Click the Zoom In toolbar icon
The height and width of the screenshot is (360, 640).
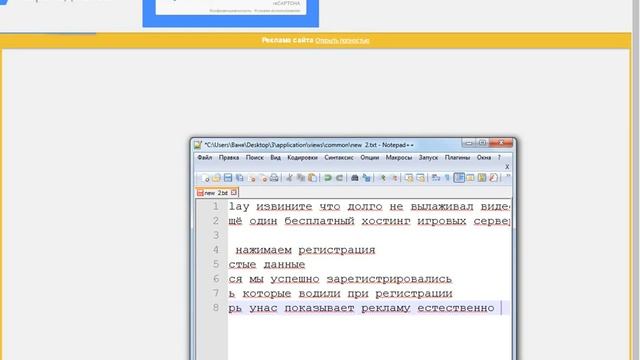pyautogui.click(x=383, y=178)
